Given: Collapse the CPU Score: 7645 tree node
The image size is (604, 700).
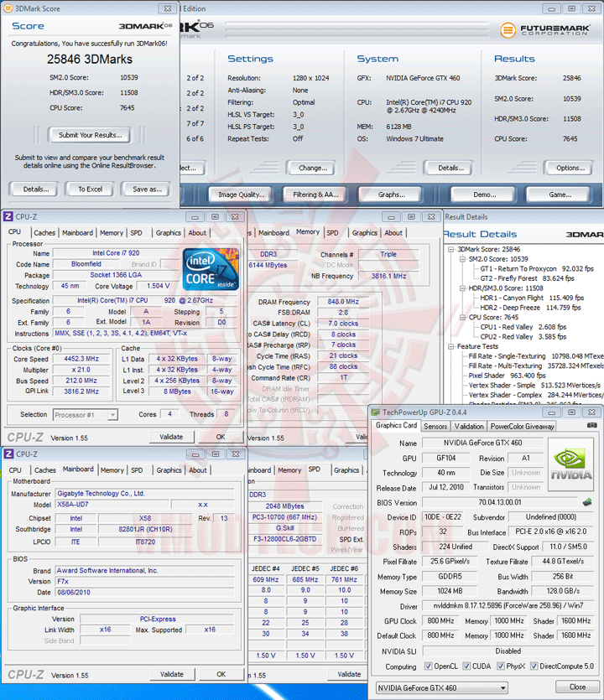Looking at the screenshot, I should tap(462, 317).
